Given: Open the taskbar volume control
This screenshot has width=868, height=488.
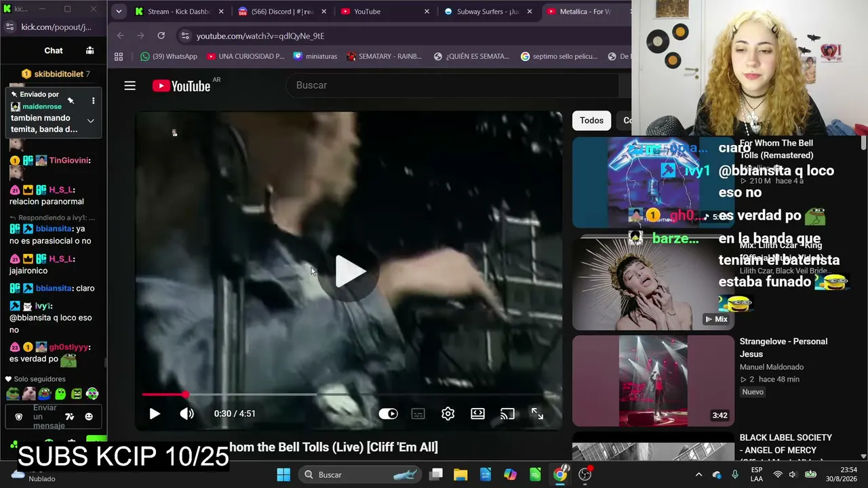Looking at the screenshot, I should pyautogui.click(x=793, y=474).
